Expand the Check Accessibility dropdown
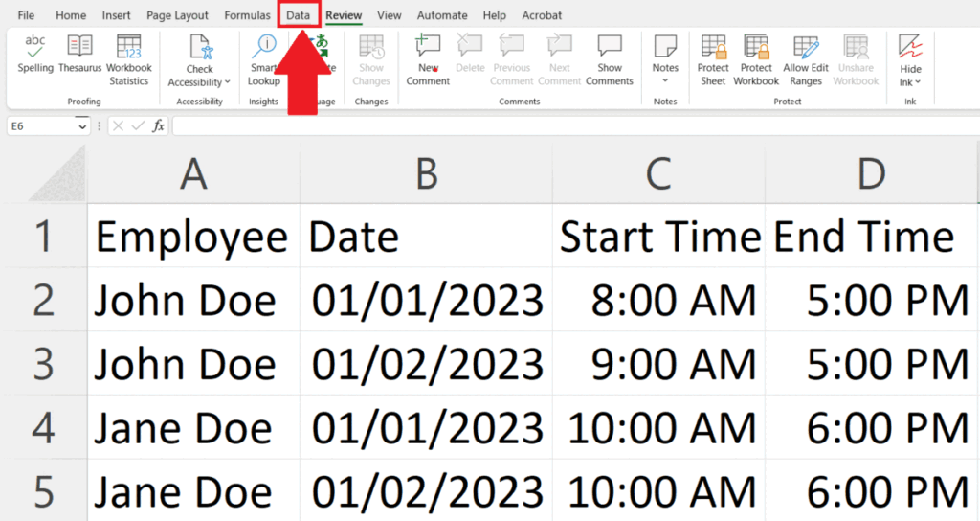 click(x=228, y=82)
